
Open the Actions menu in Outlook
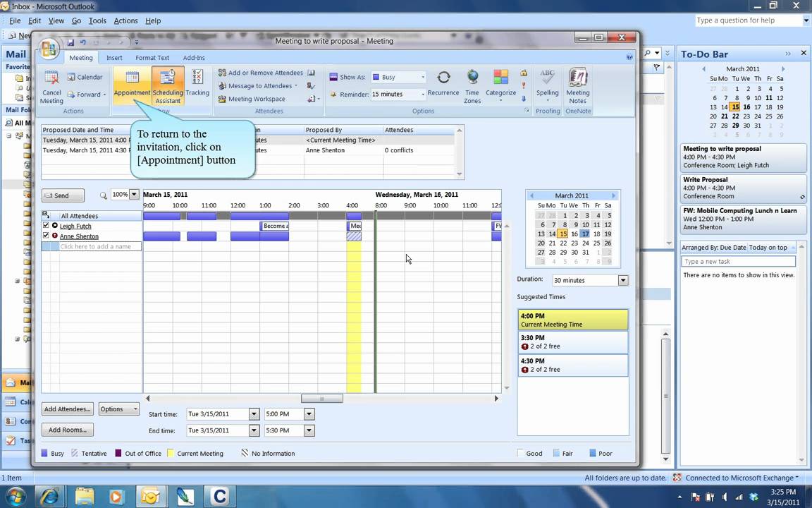(126, 20)
